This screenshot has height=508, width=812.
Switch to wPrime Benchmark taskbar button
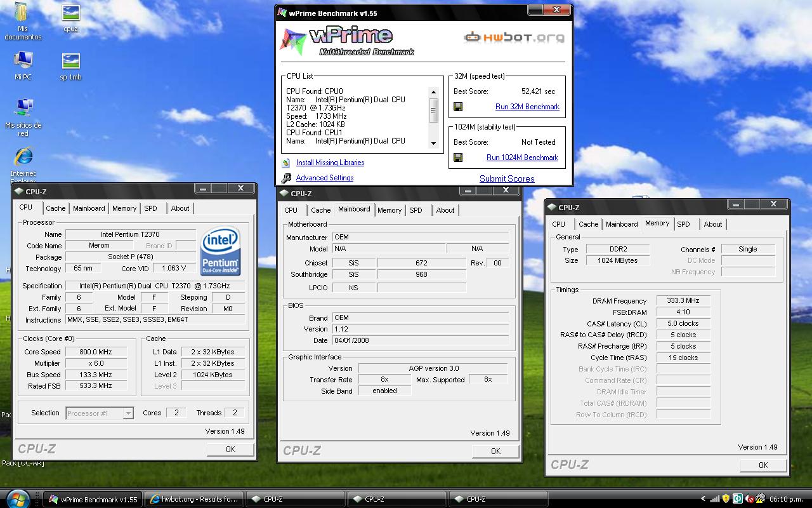pos(93,499)
